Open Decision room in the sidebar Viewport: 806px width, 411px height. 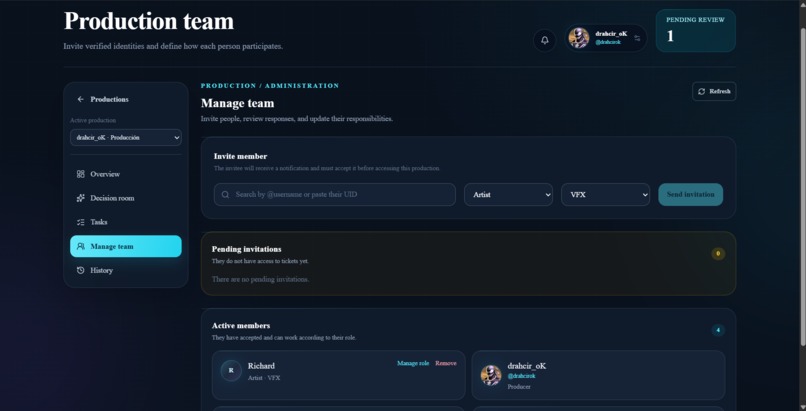coord(126,198)
